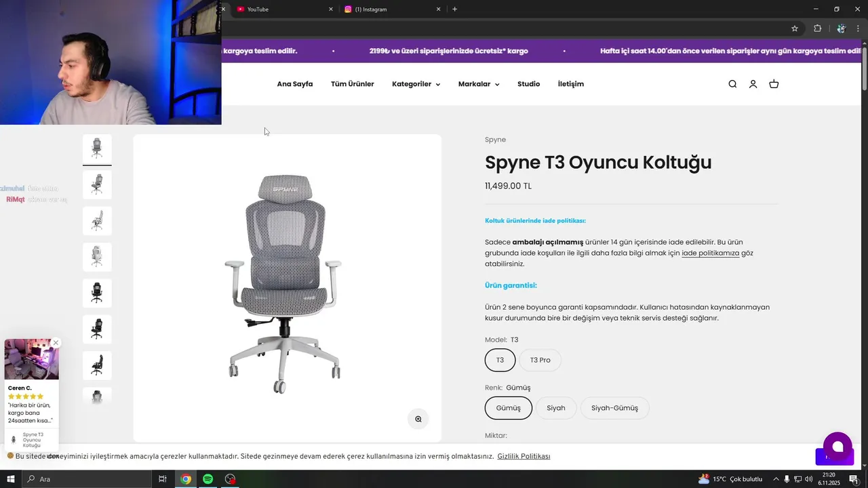Click the review photo in popup
Viewport: 868px width, 488px height.
tap(32, 359)
